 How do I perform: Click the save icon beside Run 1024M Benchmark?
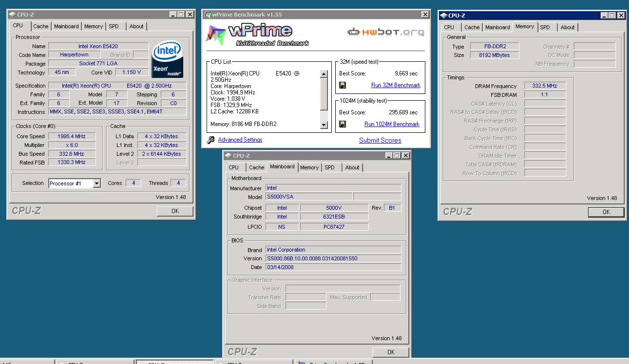[343, 124]
